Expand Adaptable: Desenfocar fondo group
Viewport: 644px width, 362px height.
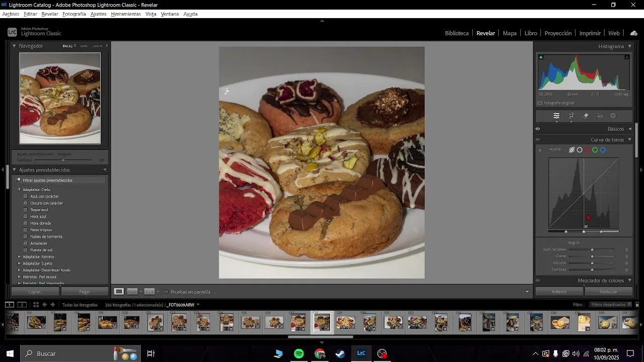(x=19, y=270)
